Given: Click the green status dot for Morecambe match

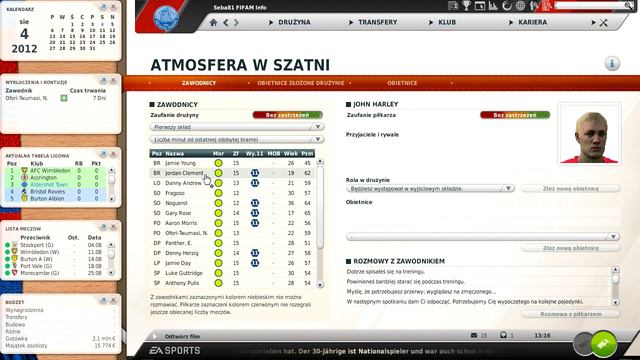Looking at the screenshot, I should tap(7, 273).
